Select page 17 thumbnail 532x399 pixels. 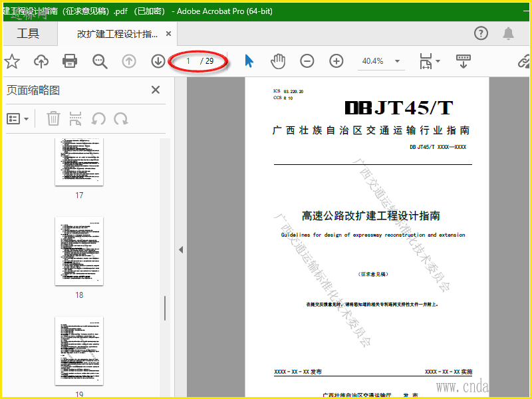click(x=79, y=162)
